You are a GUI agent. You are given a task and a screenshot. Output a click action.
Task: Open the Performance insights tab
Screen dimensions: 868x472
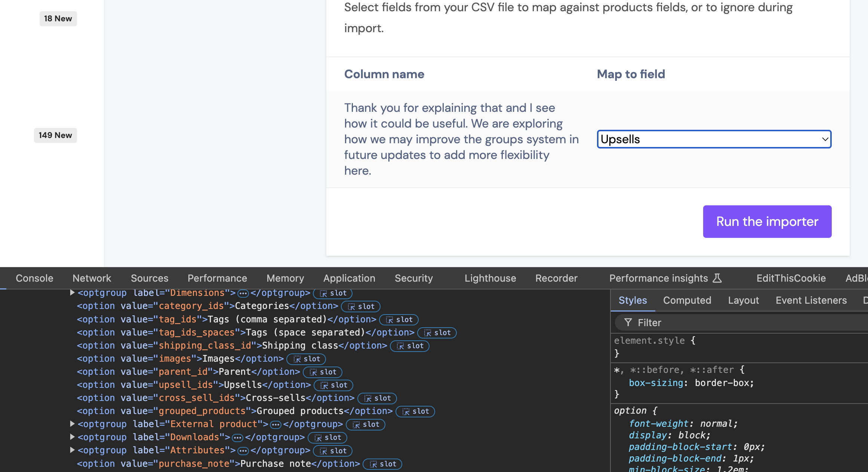665,278
